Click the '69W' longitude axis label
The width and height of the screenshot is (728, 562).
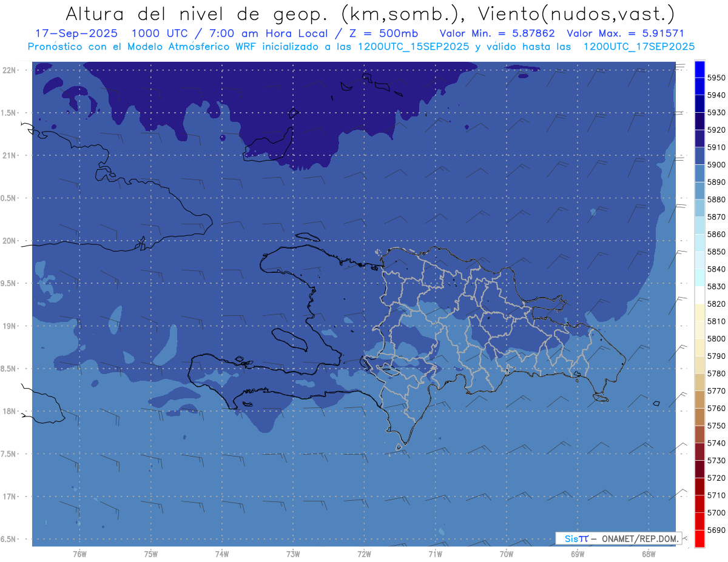(x=577, y=554)
